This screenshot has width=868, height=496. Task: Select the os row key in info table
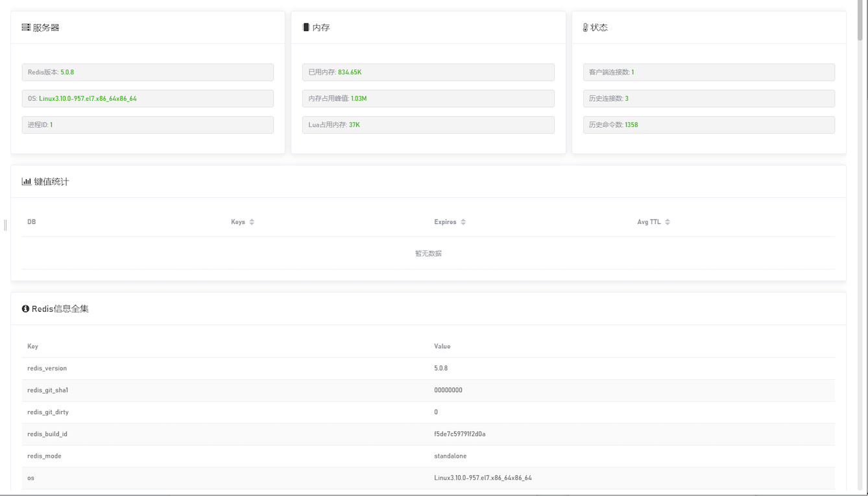pos(30,478)
